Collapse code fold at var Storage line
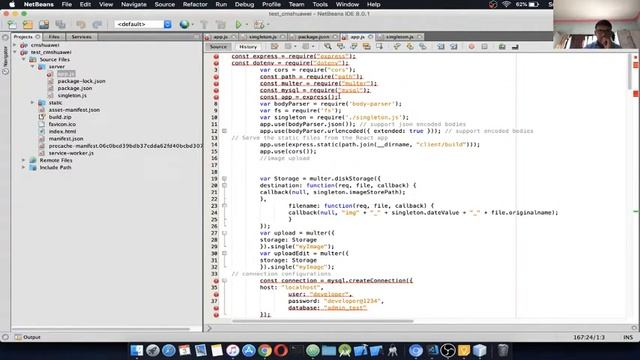The image size is (640, 360). coord(224,179)
